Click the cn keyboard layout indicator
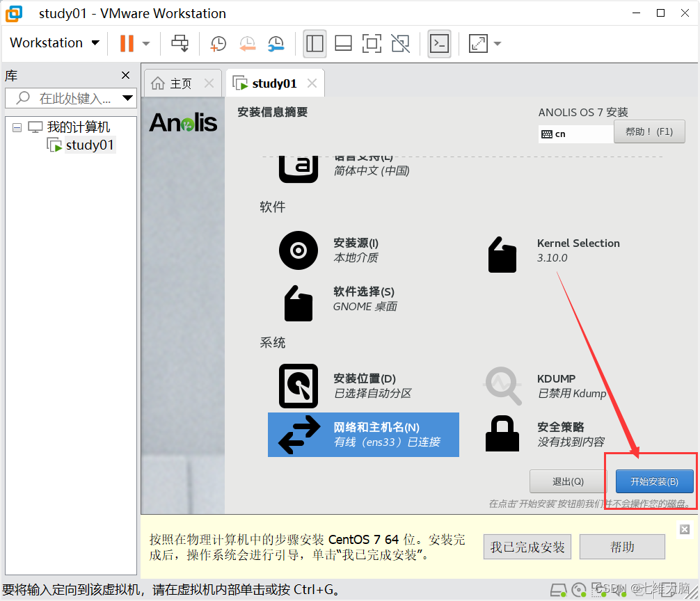 click(x=576, y=134)
